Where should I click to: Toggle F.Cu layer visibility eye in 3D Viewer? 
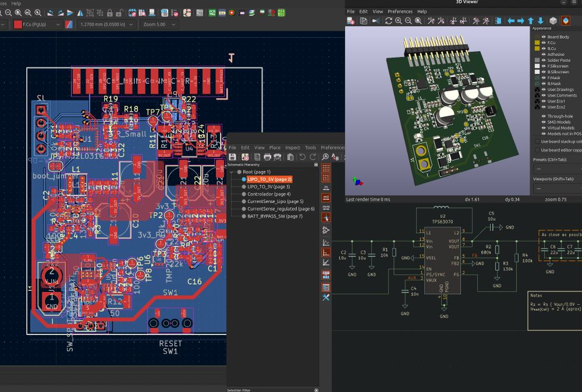point(544,42)
